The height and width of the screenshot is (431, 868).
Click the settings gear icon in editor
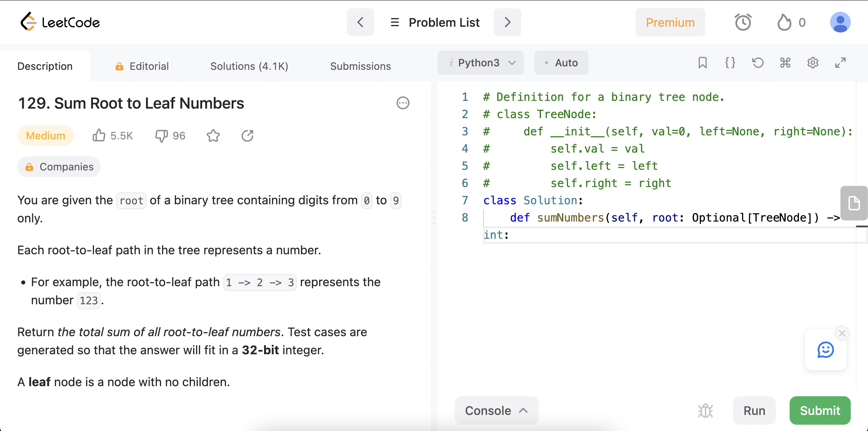813,62
